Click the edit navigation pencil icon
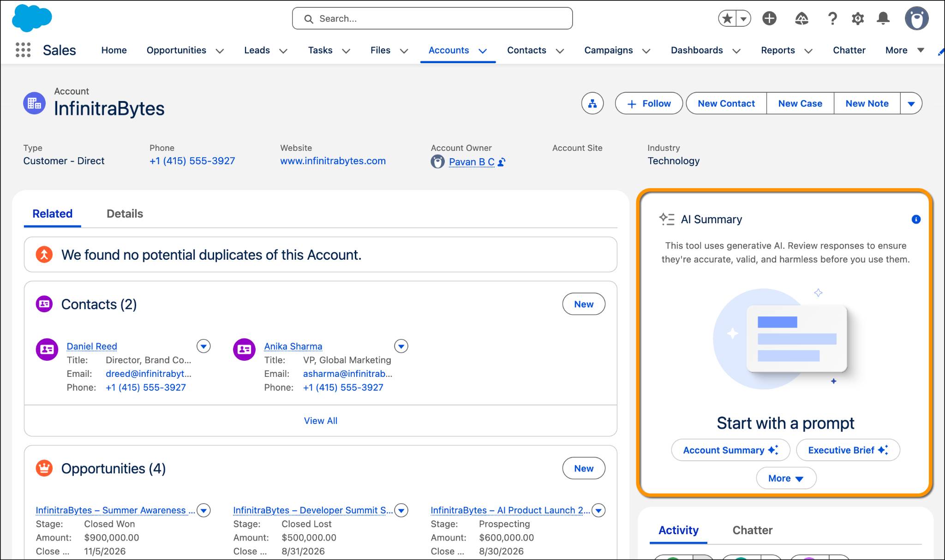The height and width of the screenshot is (560, 945). click(x=941, y=52)
